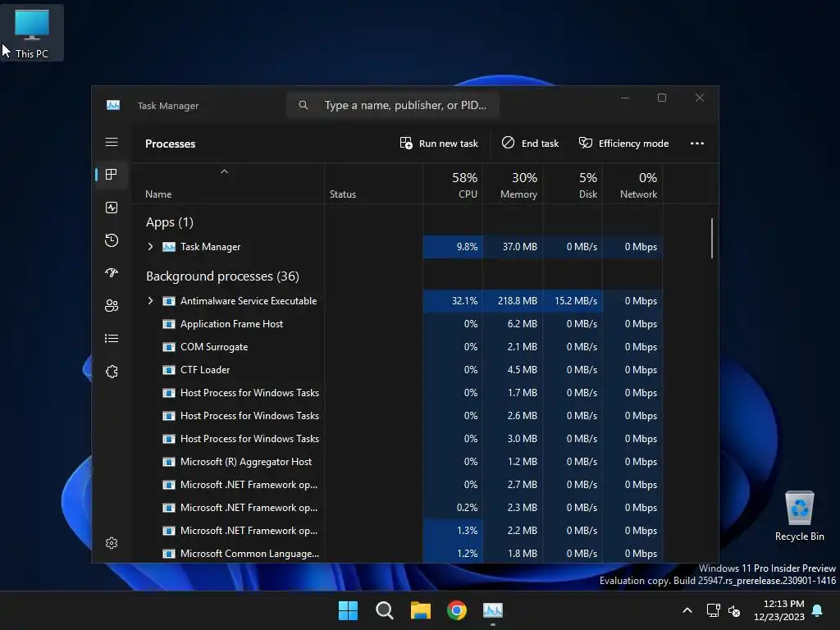Open the Services puzzle icon in sidebar
Image resolution: width=840 pixels, height=630 pixels.
coord(112,372)
